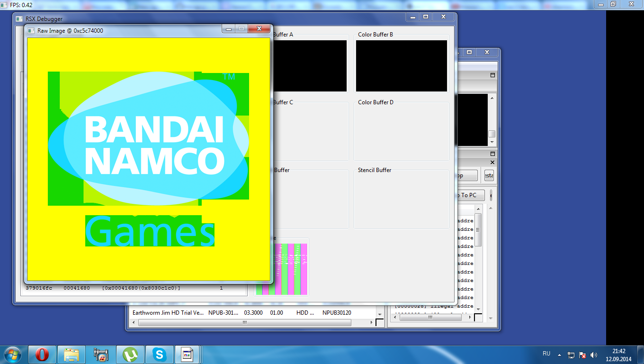This screenshot has width=644, height=364.
Task: Click the Color Buffer D empty preview
Action: pos(402,132)
